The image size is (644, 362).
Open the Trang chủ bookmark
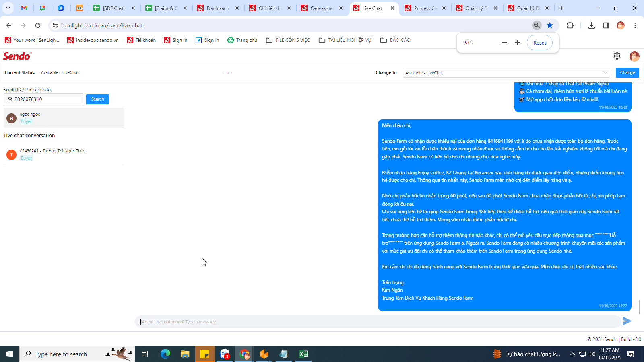[x=242, y=40]
